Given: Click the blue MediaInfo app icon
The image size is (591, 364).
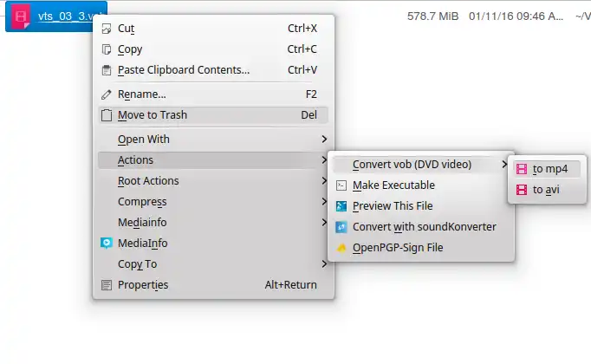Looking at the screenshot, I should pyautogui.click(x=107, y=244).
